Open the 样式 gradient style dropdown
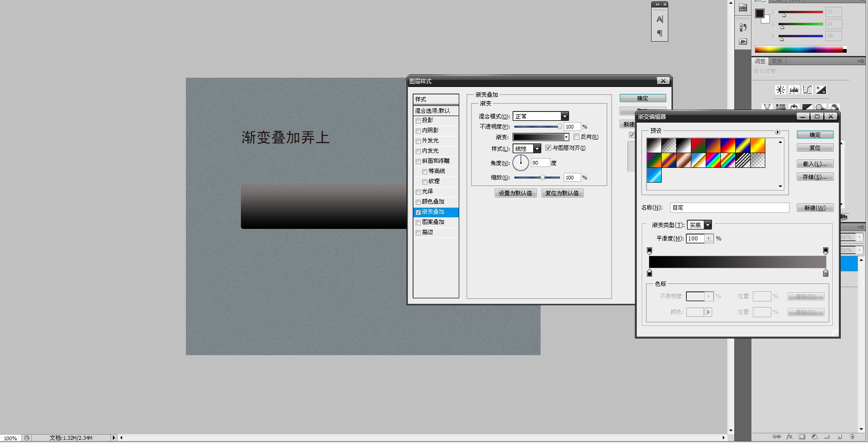The height and width of the screenshot is (443, 868). (x=537, y=148)
